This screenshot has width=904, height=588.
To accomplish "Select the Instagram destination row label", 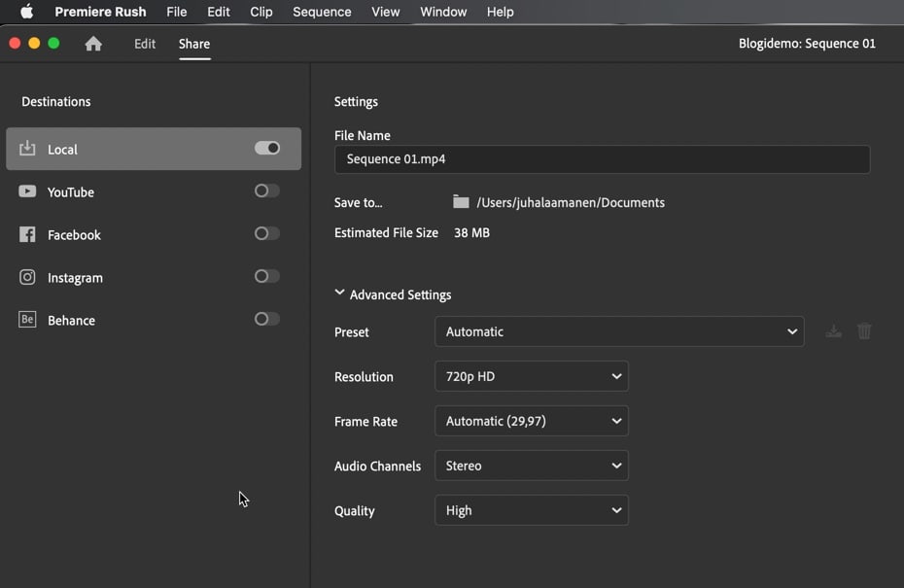I will tap(76, 277).
